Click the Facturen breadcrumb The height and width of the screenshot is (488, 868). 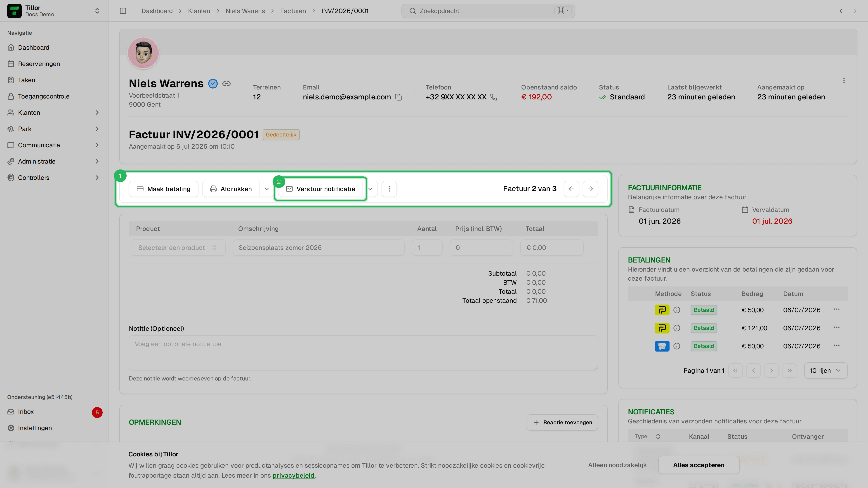293,11
